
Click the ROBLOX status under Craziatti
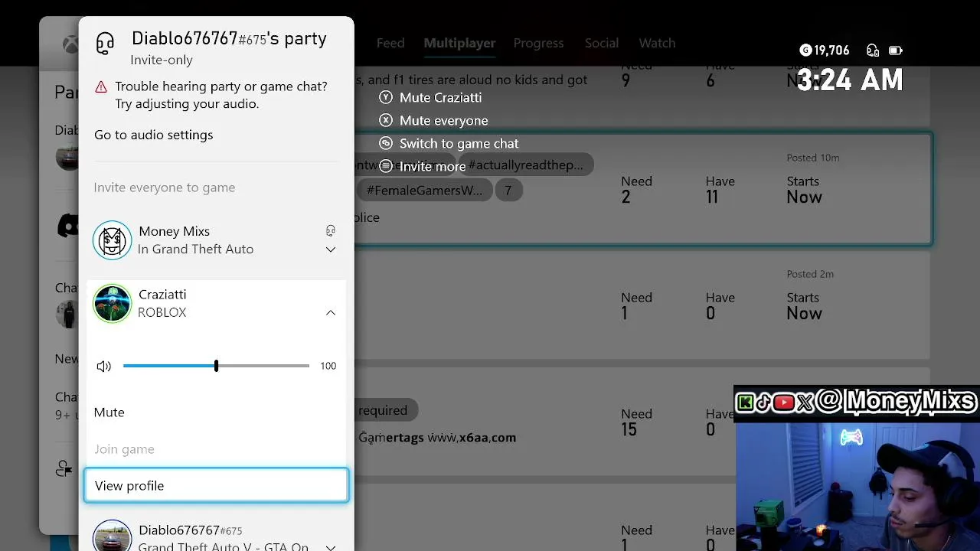[162, 313]
